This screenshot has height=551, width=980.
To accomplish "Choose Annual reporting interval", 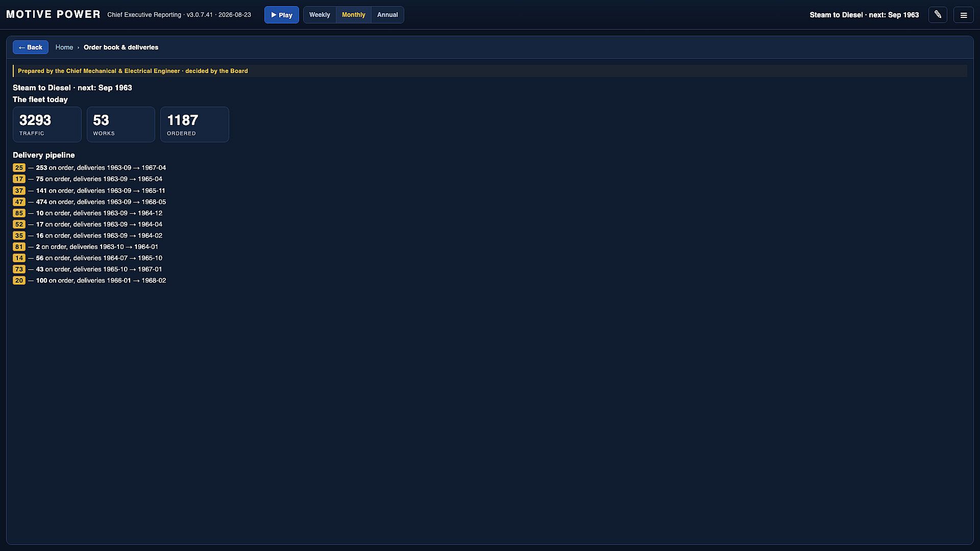I will pyautogui.click(x=387, y=15).
